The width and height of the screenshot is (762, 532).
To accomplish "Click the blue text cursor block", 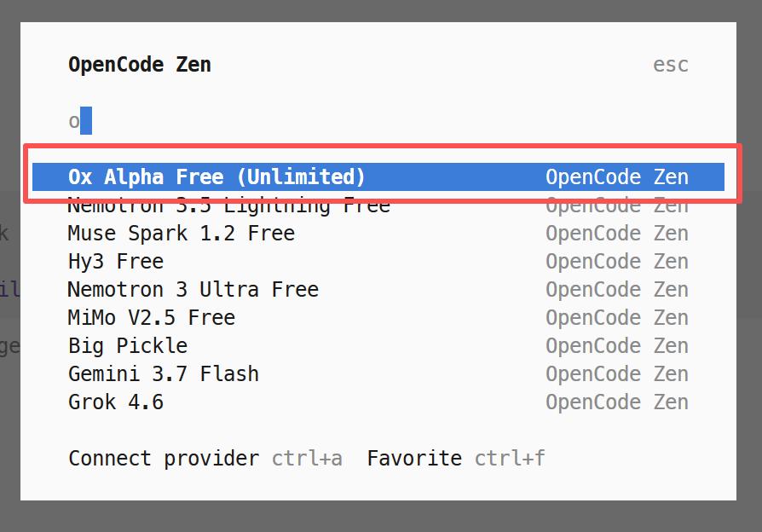I will coord(86,120).
